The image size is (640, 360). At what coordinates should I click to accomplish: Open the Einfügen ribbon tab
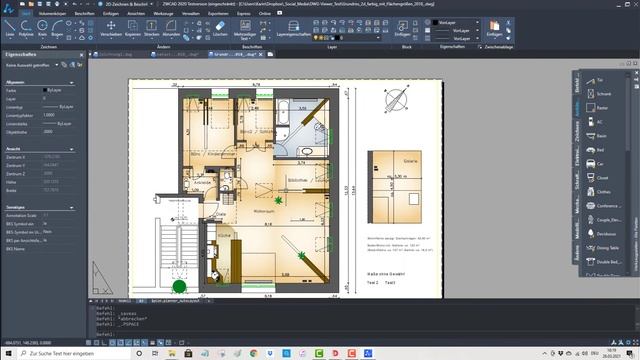click(x=111, y=13)
